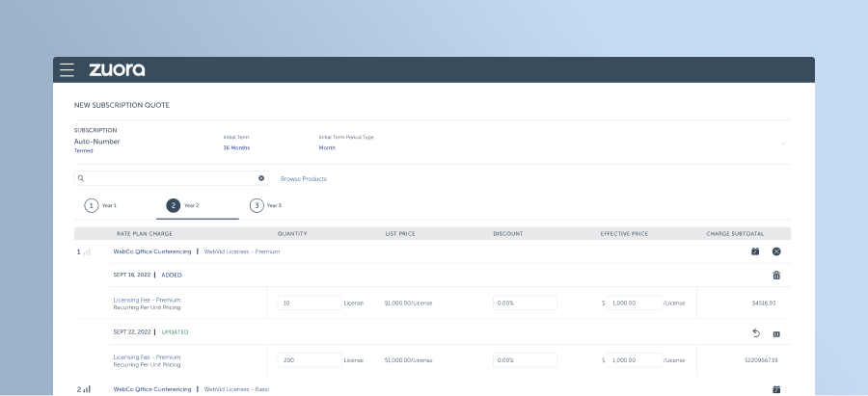Image resolution: width=868 pixels, height=396 pixels.
Task: Open calendar icon for WebVid Licenses Premium
Action: tap(755, 251)
